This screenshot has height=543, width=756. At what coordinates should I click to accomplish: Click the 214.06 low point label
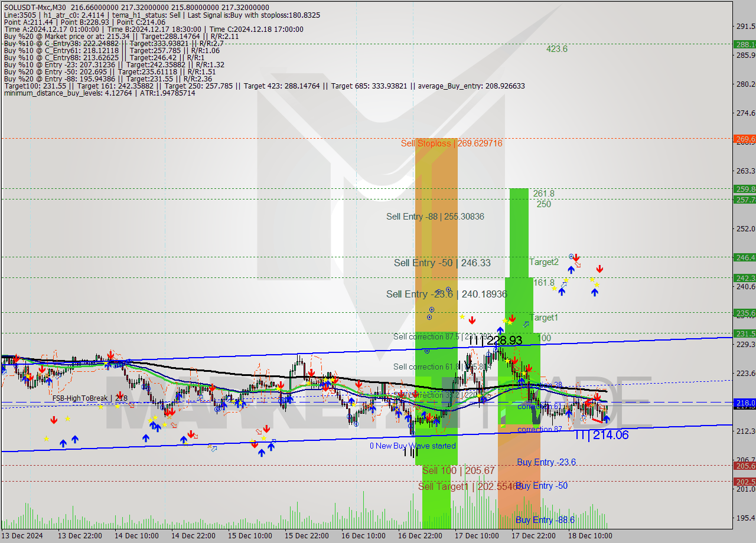click(x=601, y=435)
